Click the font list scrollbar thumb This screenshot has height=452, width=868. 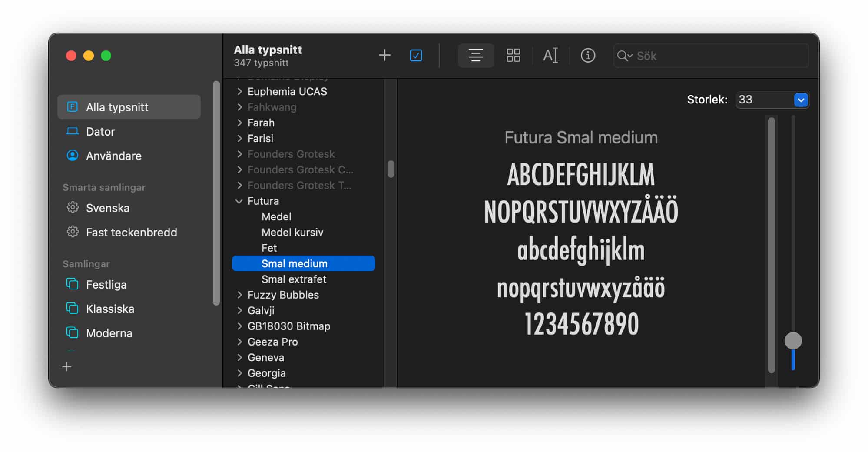(x=391, y=169)
